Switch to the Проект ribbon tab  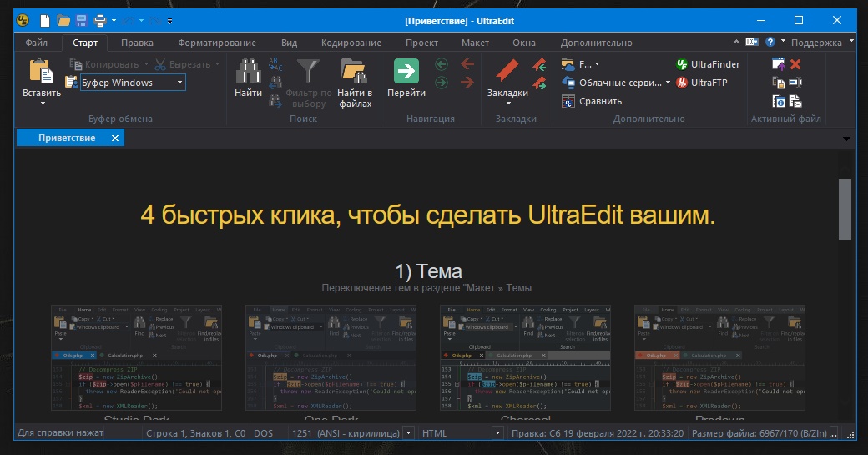(421, 43)
